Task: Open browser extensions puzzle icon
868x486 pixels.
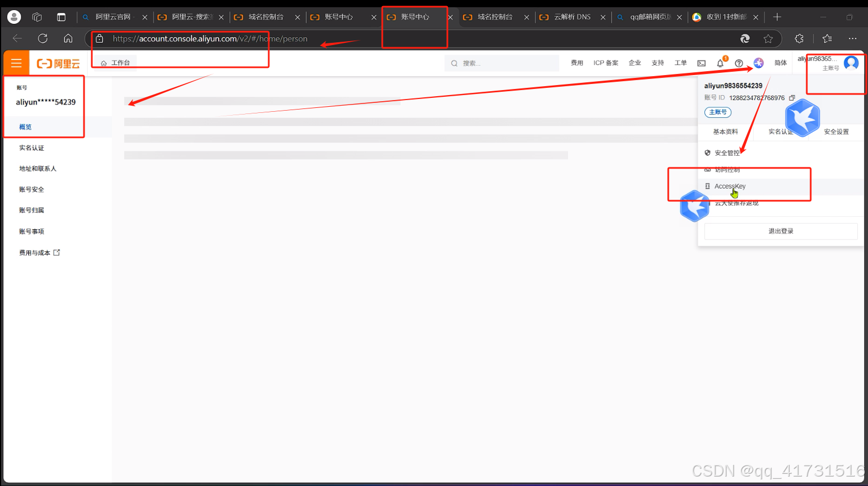Action: tap(799, 38)
